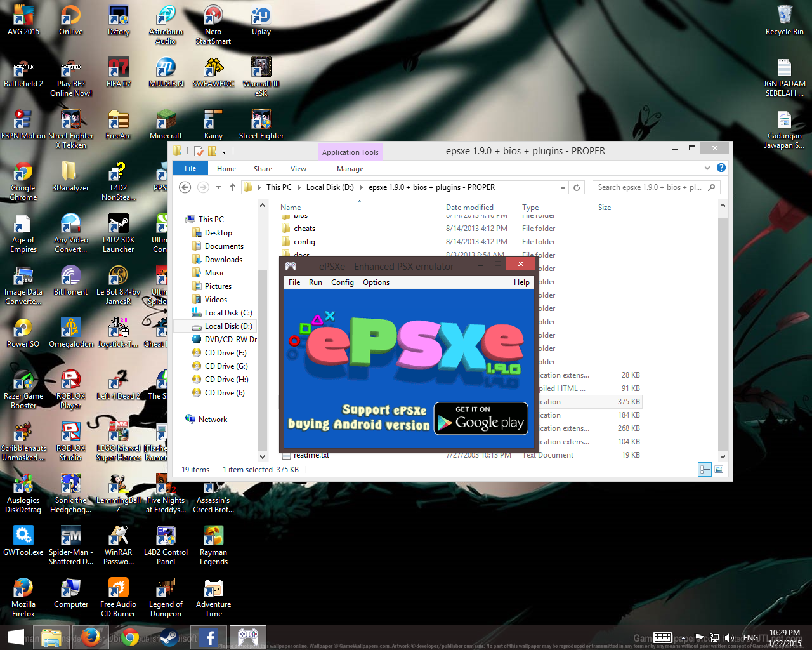This screenshot has height=650, width=812.
Task: Open the Windows Start button
Action: click(16, 637)
